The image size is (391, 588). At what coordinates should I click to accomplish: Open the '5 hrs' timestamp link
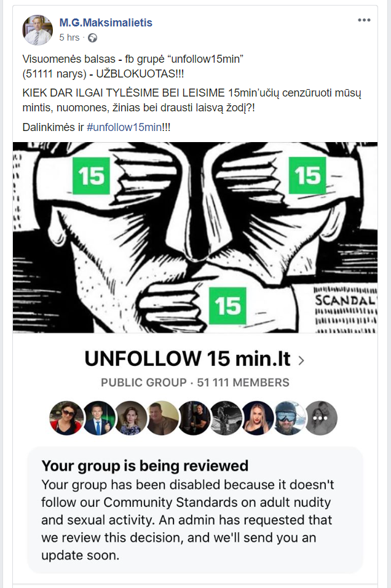(x=69, y=38)
